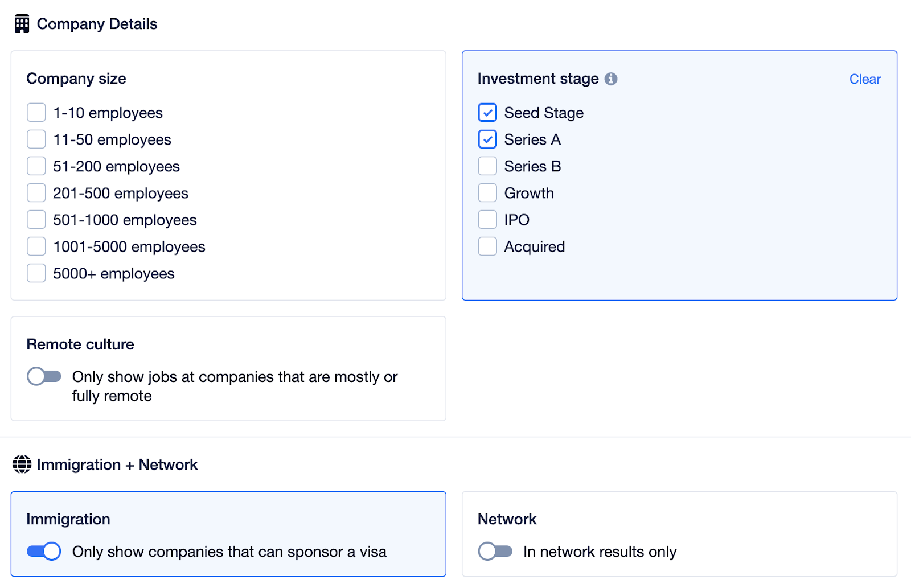Click the Company Details building icon
Screen dimensions: 911x588
[x=22, y=24]
